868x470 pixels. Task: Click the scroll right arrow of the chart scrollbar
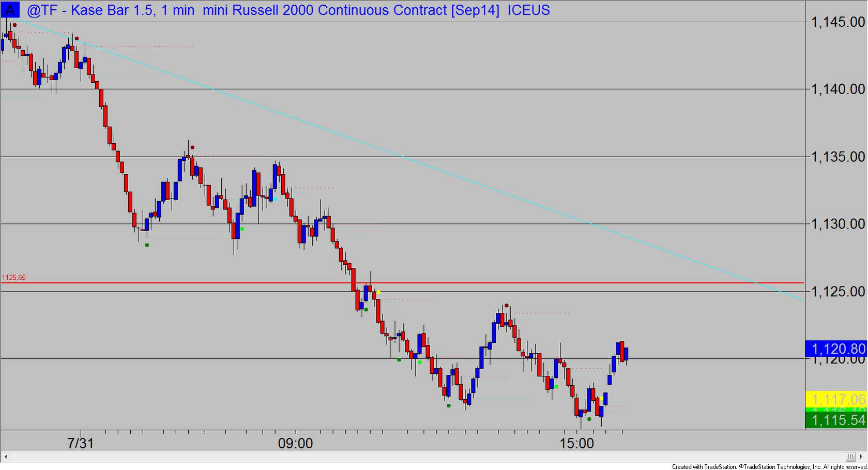[861, 457]
